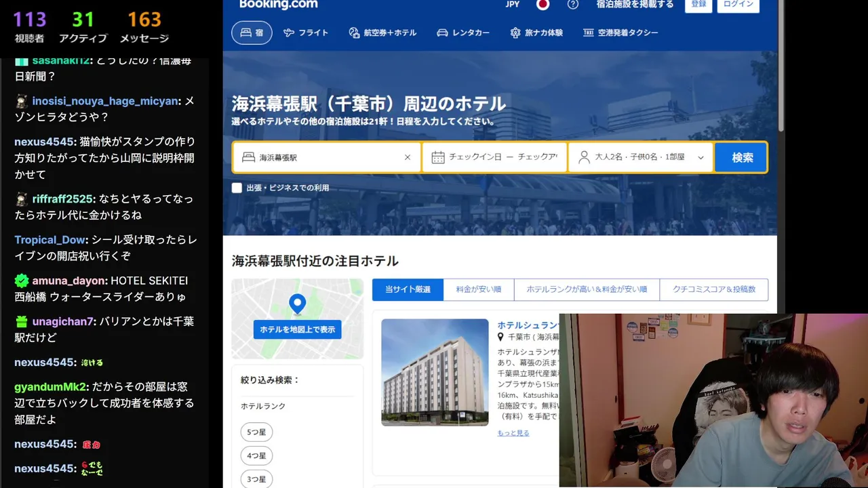Click the Booking.com logo
Screen dimensions: 868x488
(x=278, y=5)
